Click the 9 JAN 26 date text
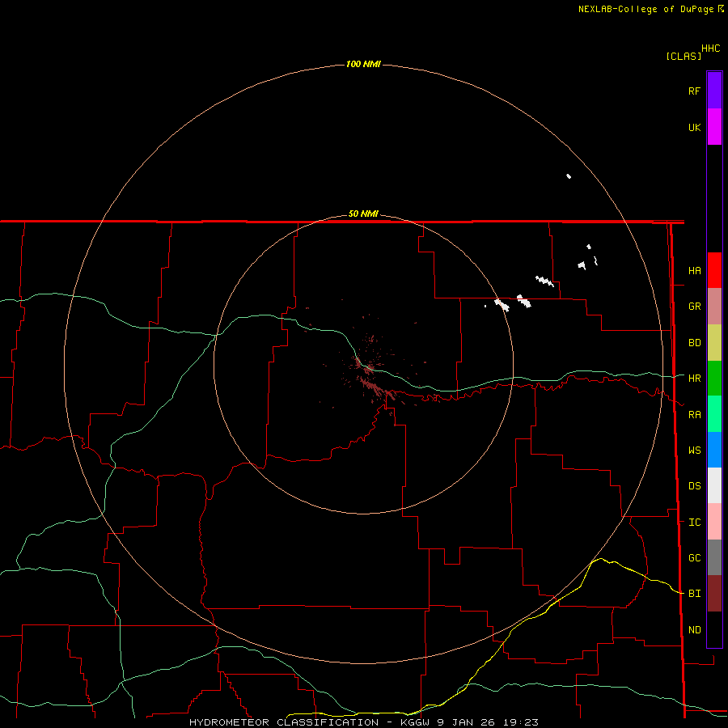728x728 pixels. click(467, 722)
